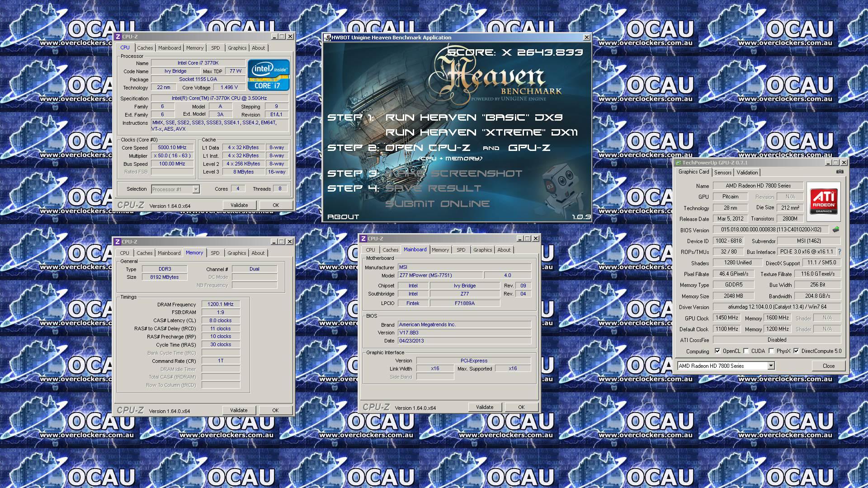Click OK in the Mainboard window
This screenshot has width=868, height=488.
click(521, 407)
